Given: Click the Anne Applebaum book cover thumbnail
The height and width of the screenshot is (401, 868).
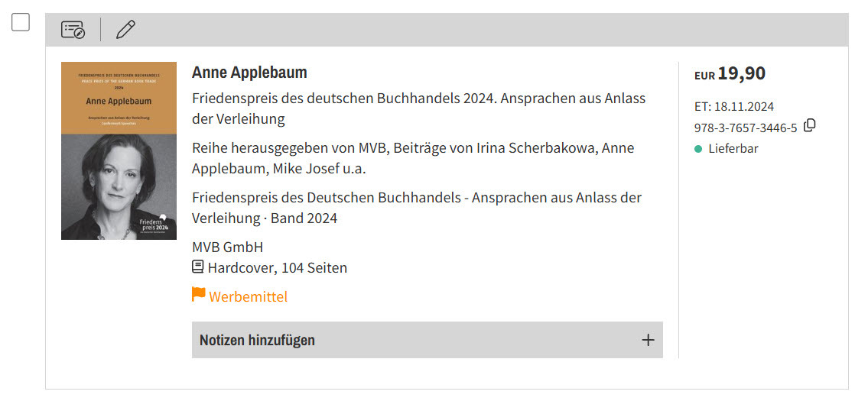Looking at the screenshot, I should [x=119, y=150].
